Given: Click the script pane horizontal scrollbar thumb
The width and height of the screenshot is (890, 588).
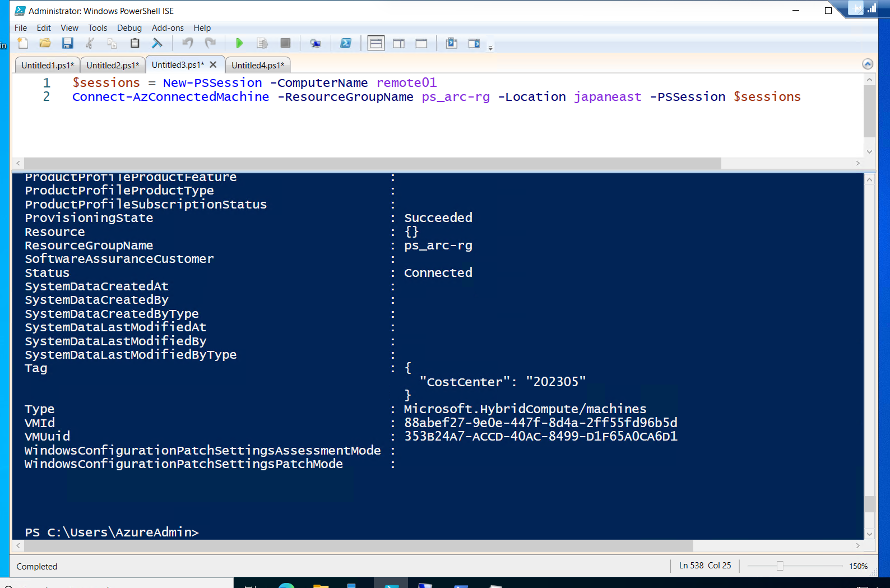Looking at the screenshot, I should pyautogui.click(x=372, y=163).
